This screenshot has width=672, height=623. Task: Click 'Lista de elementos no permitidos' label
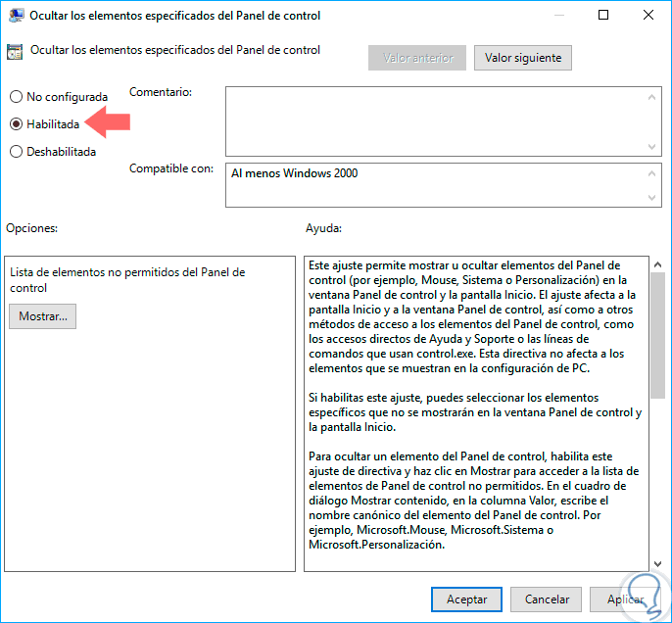coord(127,280)
